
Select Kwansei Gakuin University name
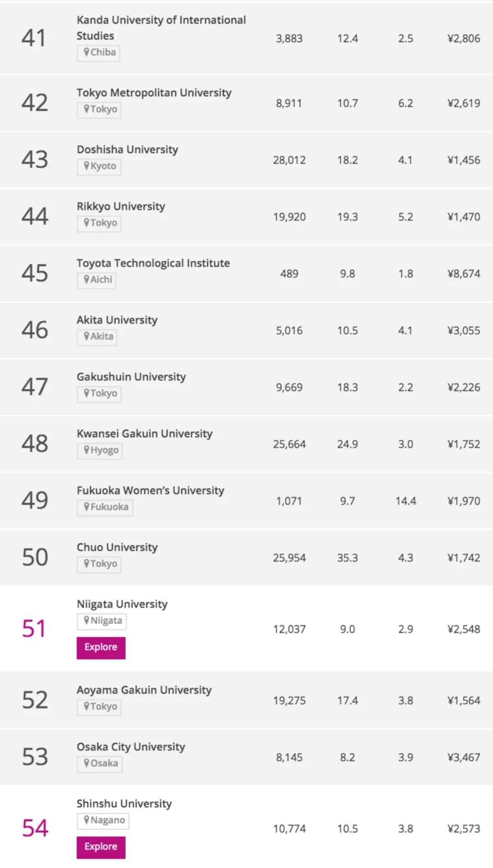(144, 434)
